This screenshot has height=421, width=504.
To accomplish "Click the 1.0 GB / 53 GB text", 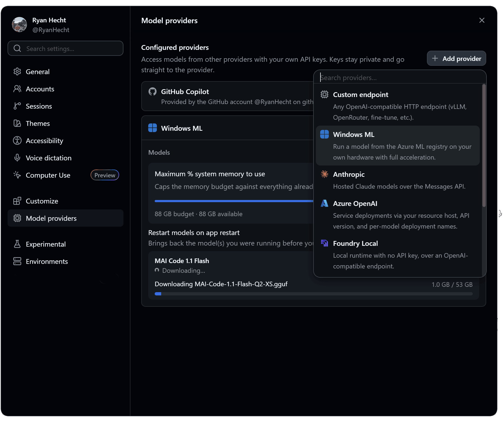I will tap(452, 285).
